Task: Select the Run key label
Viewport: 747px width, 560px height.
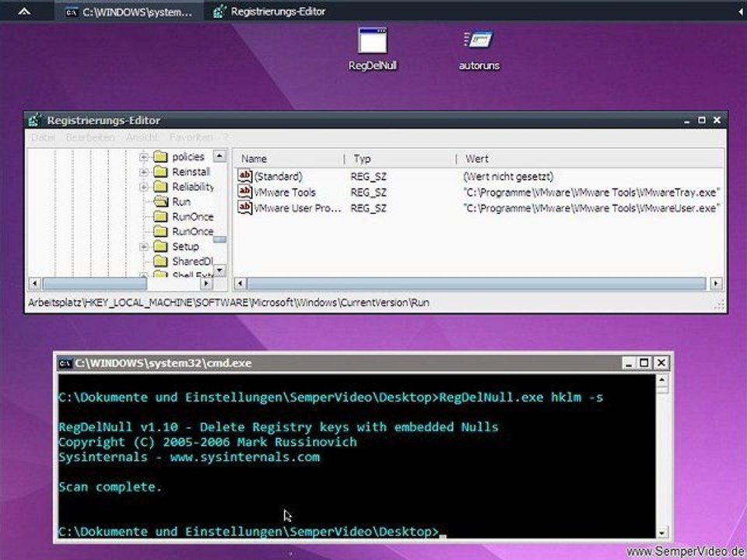Action: (x=181, y=202)
